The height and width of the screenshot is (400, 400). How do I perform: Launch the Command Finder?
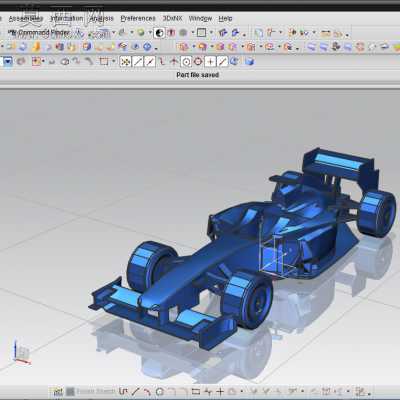pyautogui.click(x=39, y=33)
